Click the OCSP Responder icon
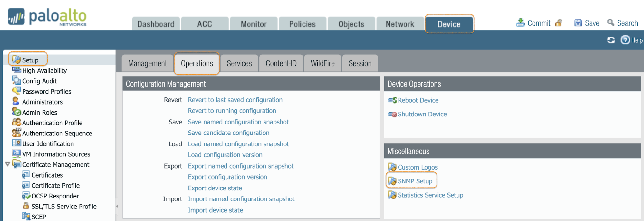 coord(26,196)
